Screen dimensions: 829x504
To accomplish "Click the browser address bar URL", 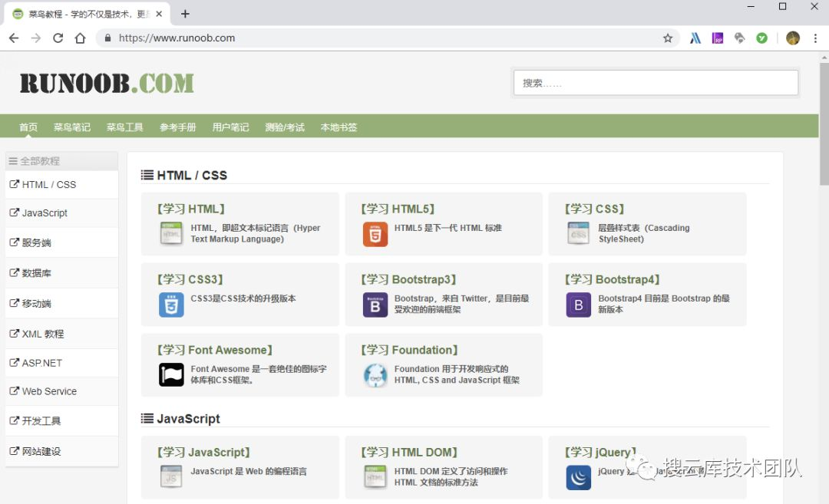I will pyautogui.click(x=177, y=38).
